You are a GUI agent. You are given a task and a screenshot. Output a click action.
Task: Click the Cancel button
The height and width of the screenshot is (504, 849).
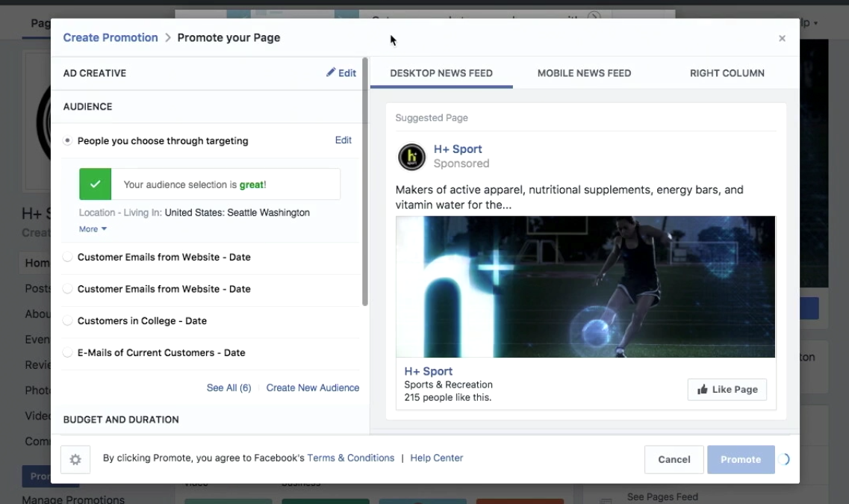click(674, 460)
